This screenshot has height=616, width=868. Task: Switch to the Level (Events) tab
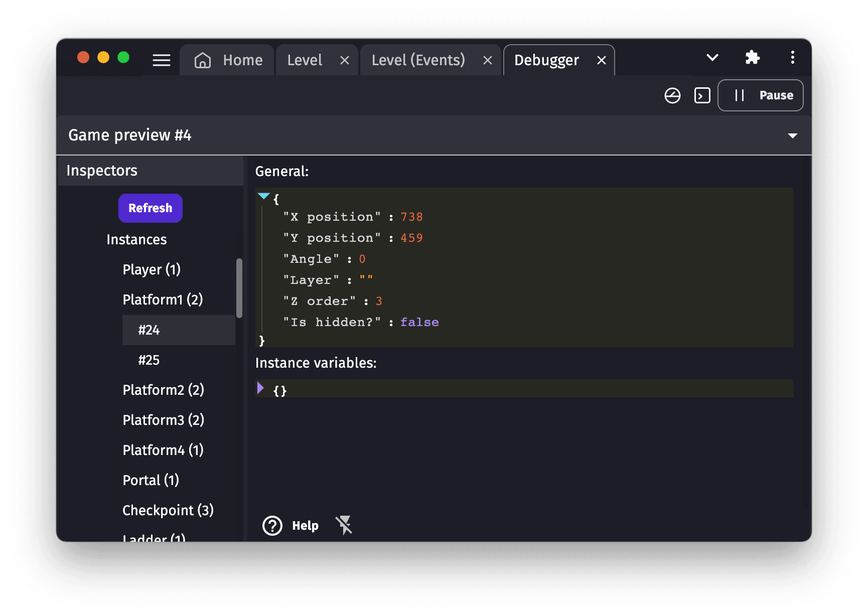click(418, 60)
